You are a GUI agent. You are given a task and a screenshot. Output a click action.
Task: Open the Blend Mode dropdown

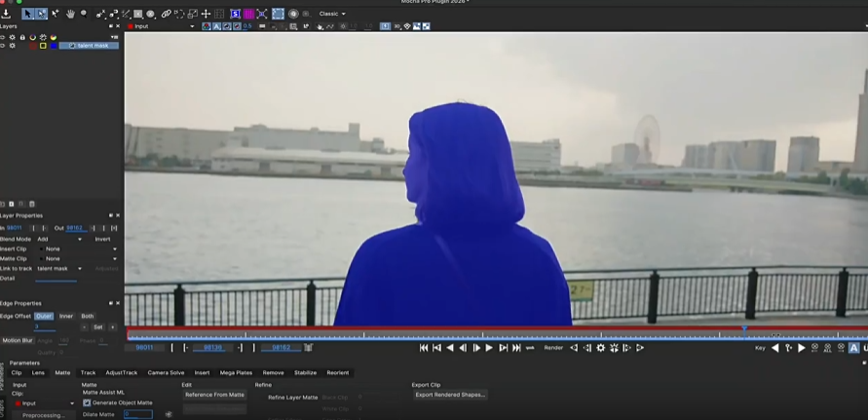coord(59,239)
